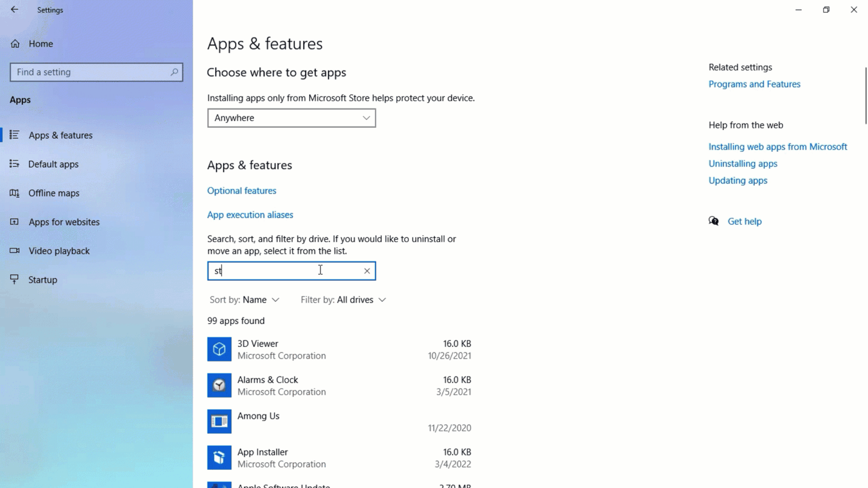Image resolution: width=868 pixels, height=488 pixels.
Task: Open App execution aliases link
Action: [x=250, y=214]
